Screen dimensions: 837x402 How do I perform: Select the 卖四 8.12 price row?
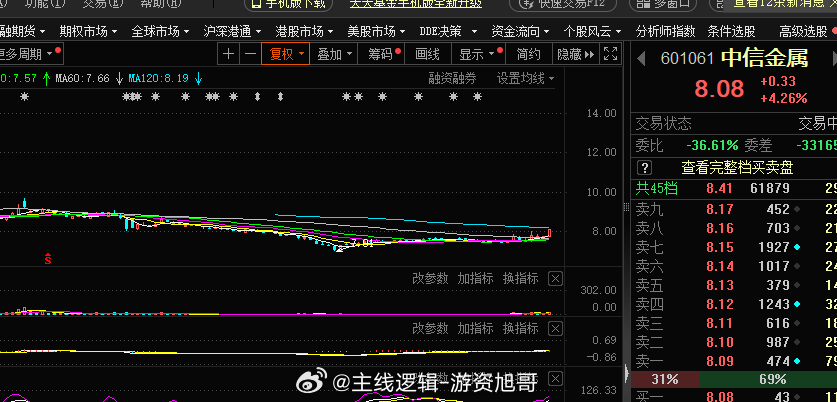(733, 304)
